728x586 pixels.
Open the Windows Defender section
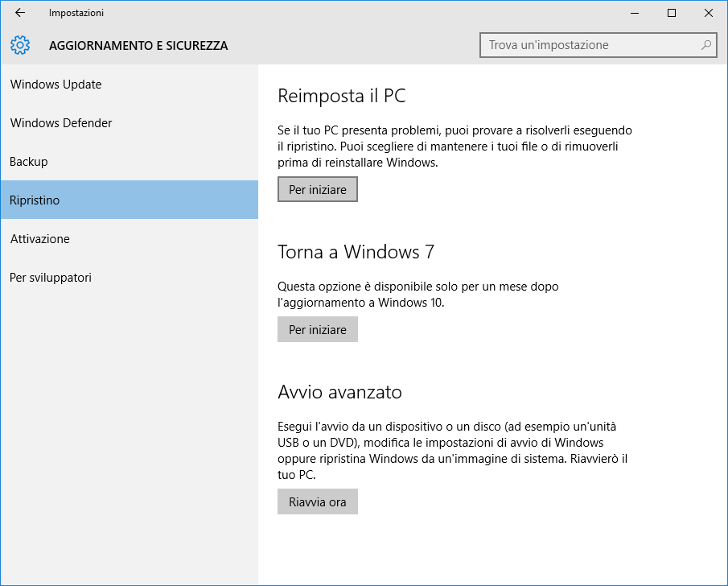click(129, 122)
